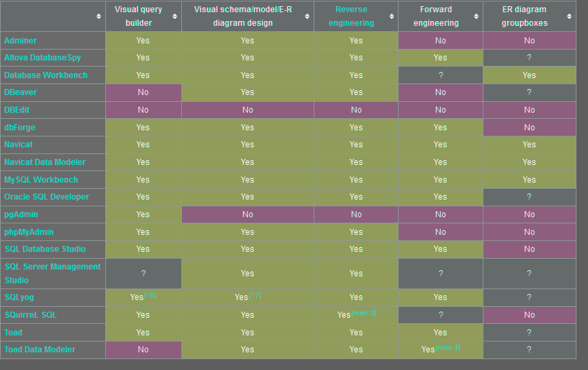Select DBEdit's Reverse engineering 'No' cell

(356, 110)
